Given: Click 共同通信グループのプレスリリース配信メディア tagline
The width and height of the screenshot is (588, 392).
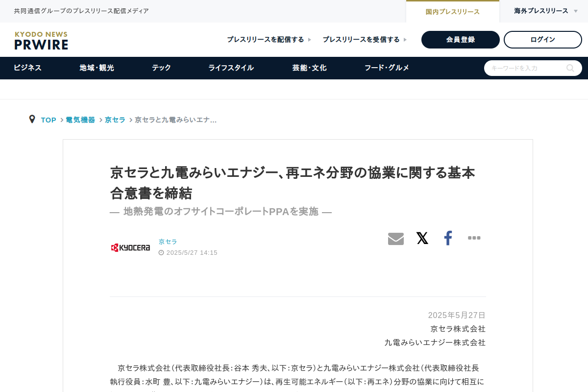Looking at the screenshot, I should click(81, 11).
